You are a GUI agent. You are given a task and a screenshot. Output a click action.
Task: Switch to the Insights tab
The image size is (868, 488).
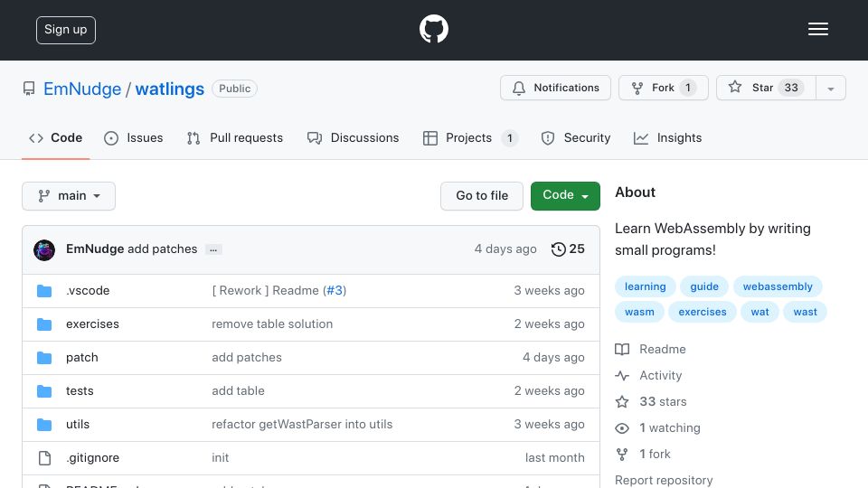click(667, 137)
